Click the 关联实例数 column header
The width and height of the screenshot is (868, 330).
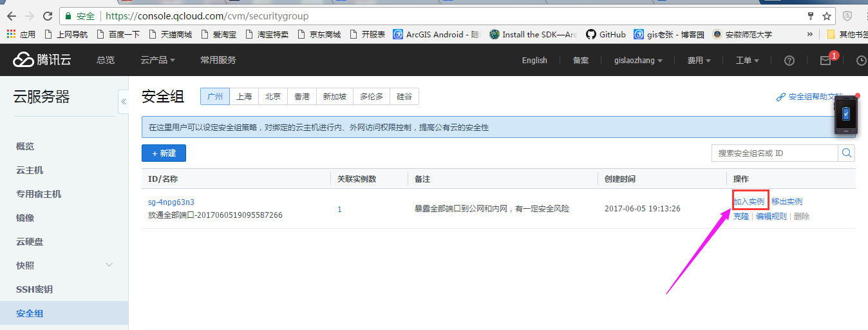coord(357,179)
